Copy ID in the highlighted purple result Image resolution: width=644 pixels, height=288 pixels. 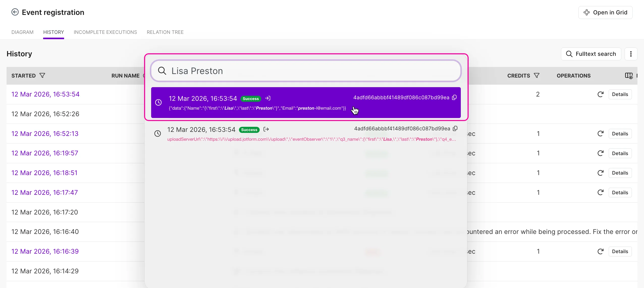(x=454, y=97)
